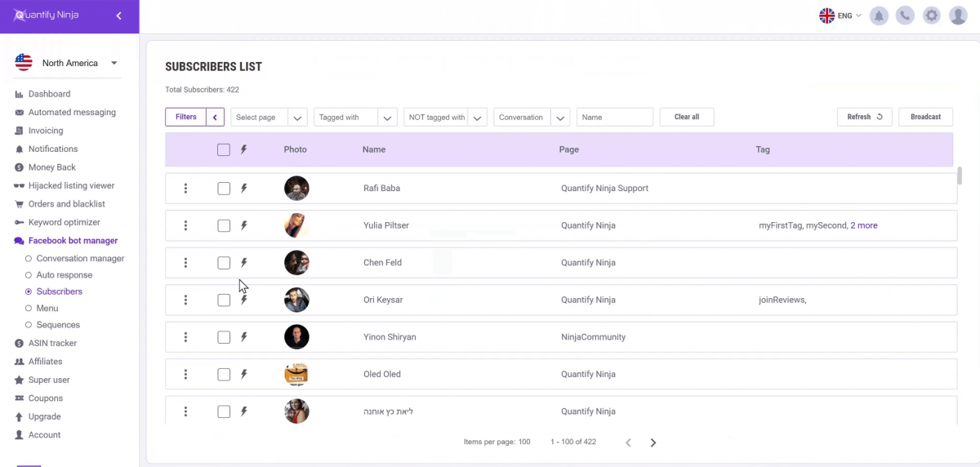Image resolution: width=980 pixels, height=467 pixels.
Task: Check the box for Chen Feld
Action: click(224, 263)
